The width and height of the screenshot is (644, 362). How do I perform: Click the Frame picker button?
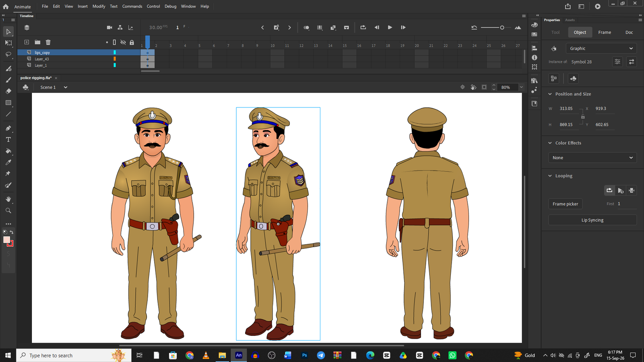click(565, 204)
